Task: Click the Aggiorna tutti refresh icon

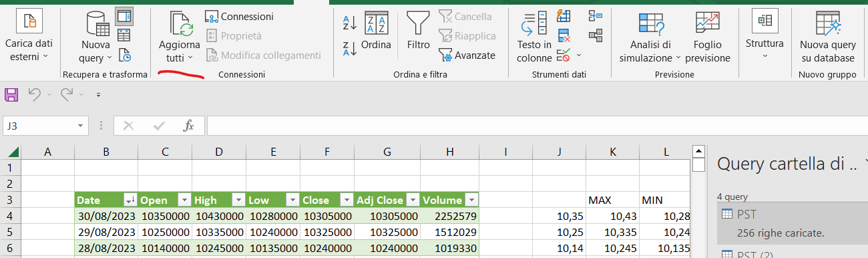Action: pyautogui.click(x=180, y=23)
